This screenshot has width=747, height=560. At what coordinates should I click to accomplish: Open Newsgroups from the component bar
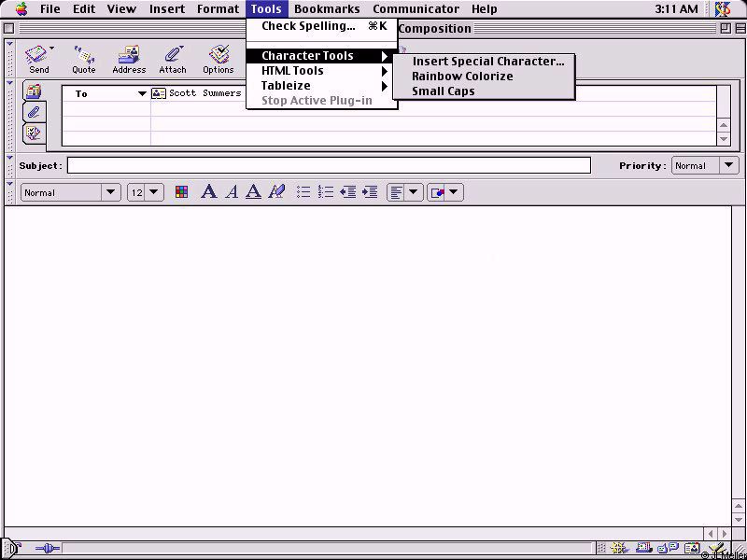click(669, 549)
